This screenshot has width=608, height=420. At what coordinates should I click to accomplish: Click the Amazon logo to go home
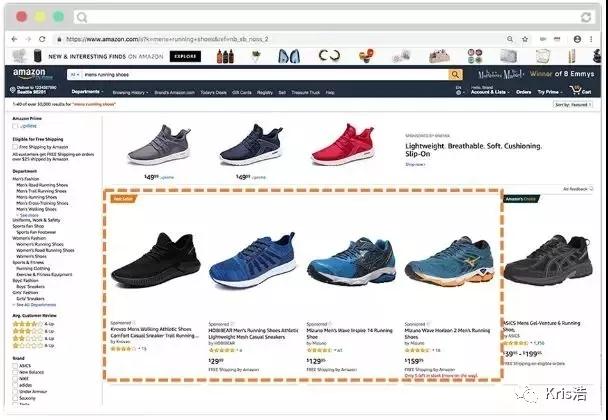click(x=29, y=74)
